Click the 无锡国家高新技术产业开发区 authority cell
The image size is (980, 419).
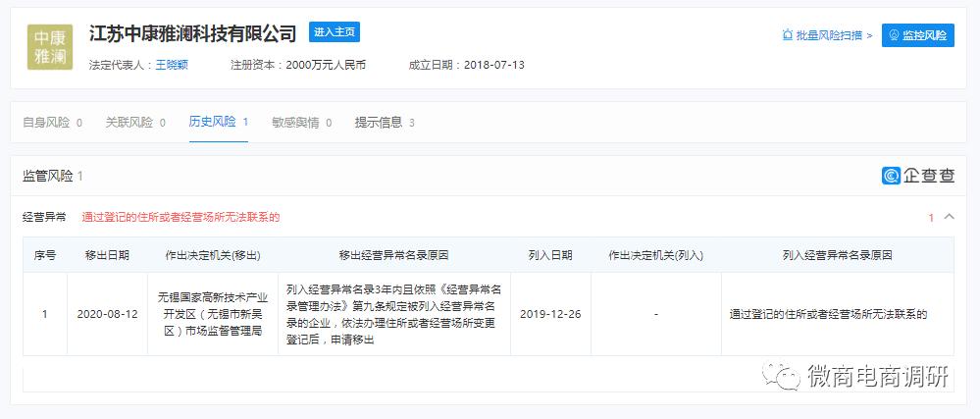coord(212,314)
